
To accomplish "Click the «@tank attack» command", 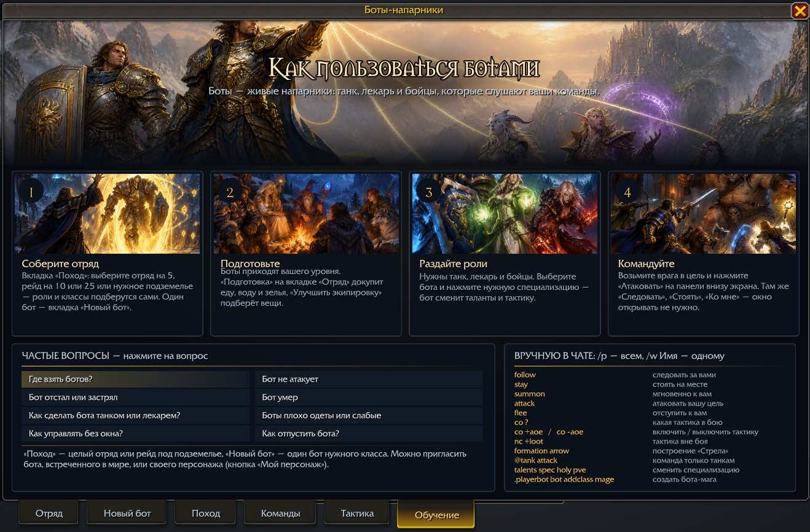I will point(536,461).
